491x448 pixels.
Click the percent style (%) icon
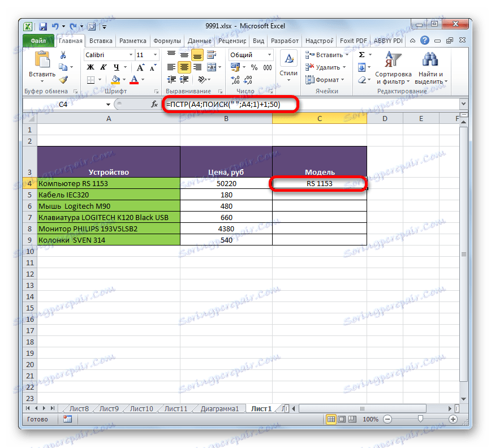pyautogui.click(x=255, y=67)
